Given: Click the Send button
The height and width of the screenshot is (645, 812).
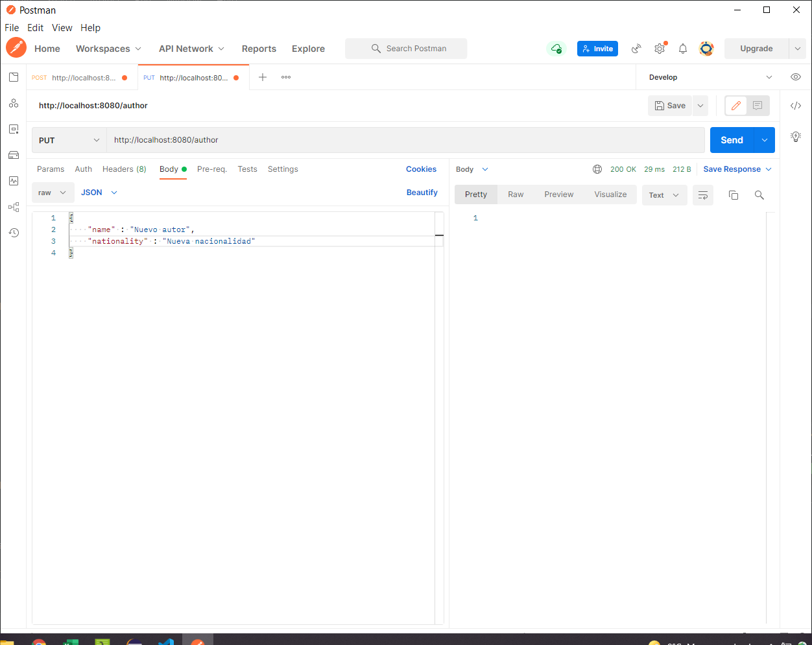Looking at the screenshot, I should pos(732,140).
